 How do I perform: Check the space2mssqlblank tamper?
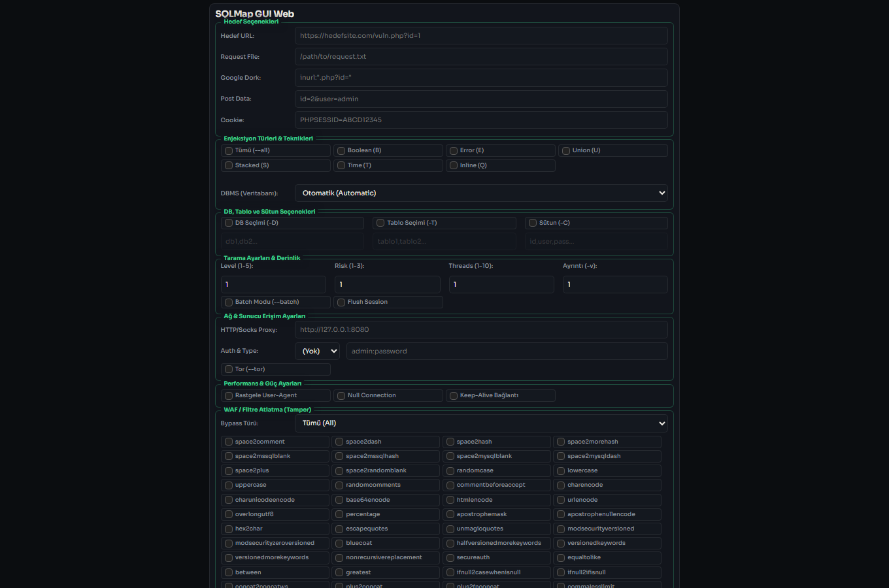[x=229, y=457]
